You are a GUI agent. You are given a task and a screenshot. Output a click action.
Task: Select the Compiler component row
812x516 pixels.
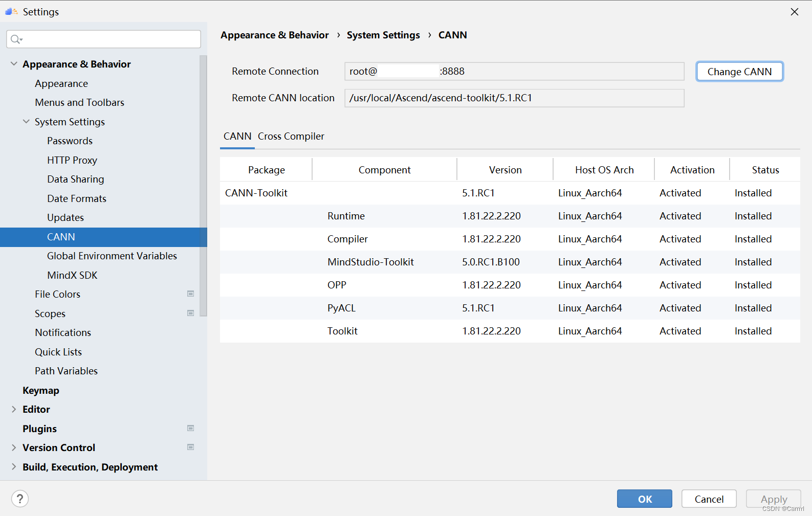[510, 239]
